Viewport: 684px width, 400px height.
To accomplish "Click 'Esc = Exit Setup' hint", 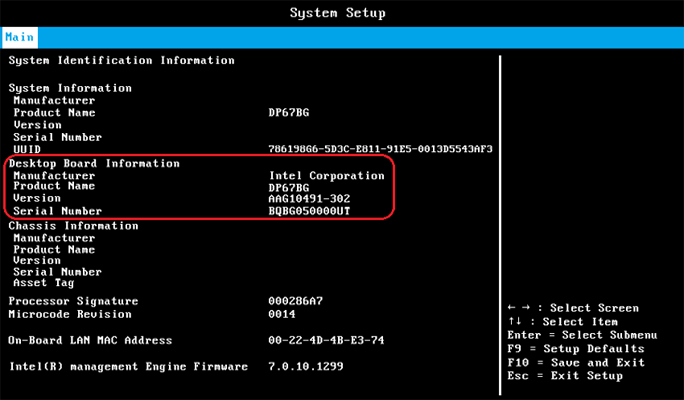I will tap(565, 376).
